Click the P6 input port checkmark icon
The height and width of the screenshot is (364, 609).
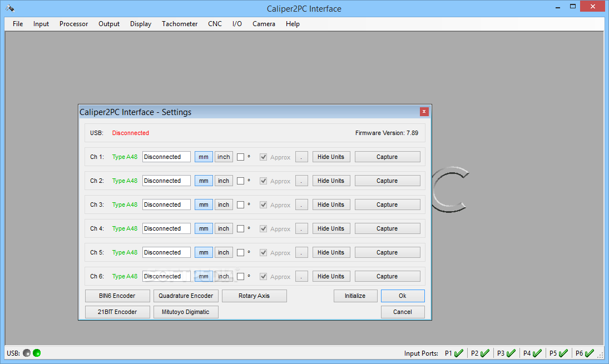[589, 353]
